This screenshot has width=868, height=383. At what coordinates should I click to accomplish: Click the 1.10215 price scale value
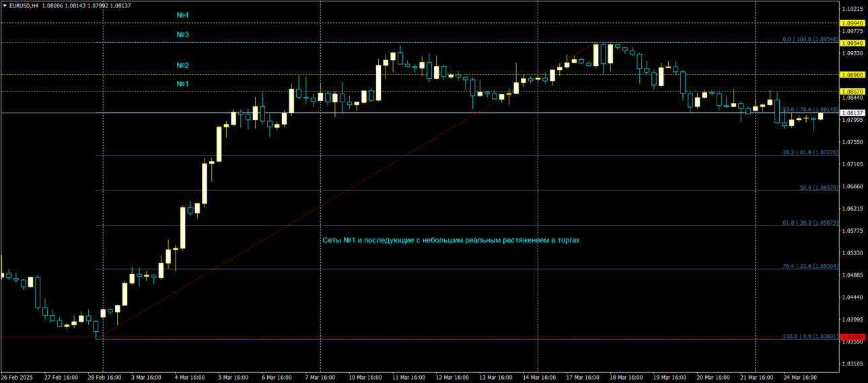[853, 9]
